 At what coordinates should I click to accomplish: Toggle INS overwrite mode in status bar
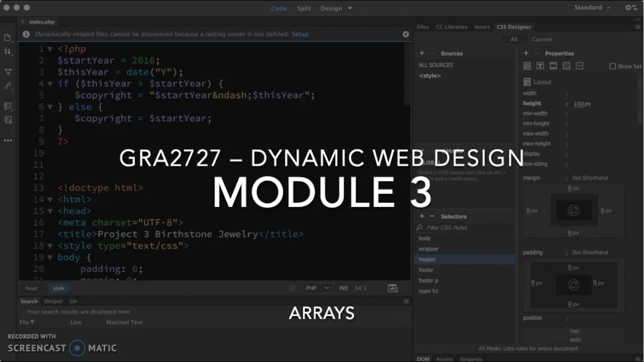[344, 288]
